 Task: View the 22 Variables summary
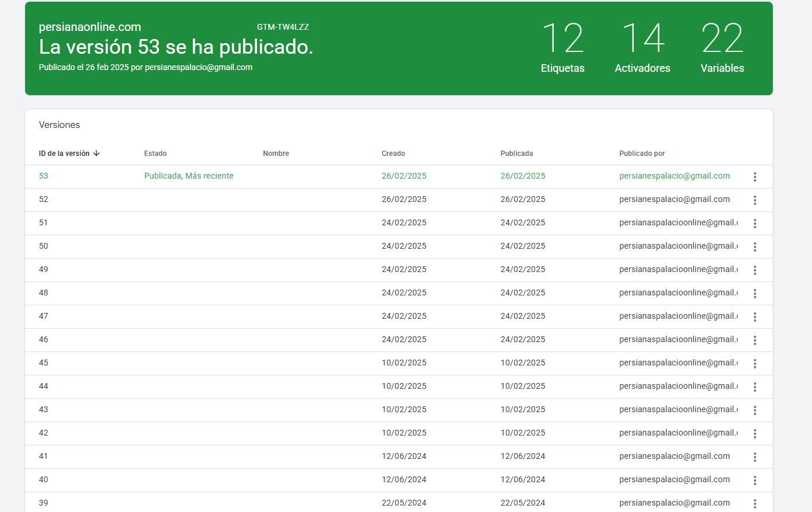click(x=723, y=48)
